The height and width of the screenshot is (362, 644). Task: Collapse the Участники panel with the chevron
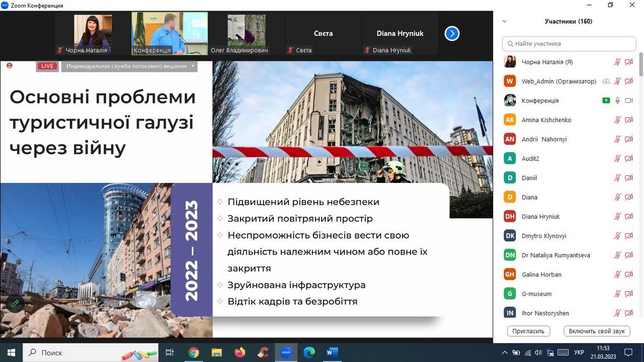click(x=504, y=21)
